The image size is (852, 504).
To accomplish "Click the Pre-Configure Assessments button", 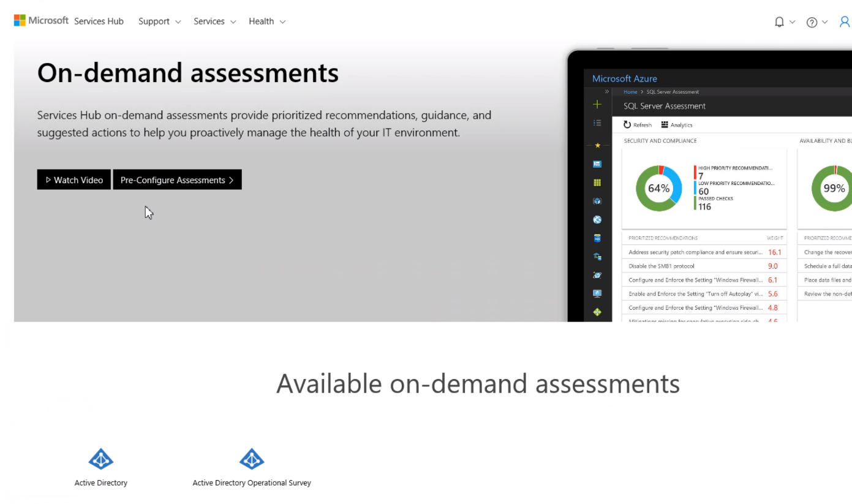I will click(178, 179).
